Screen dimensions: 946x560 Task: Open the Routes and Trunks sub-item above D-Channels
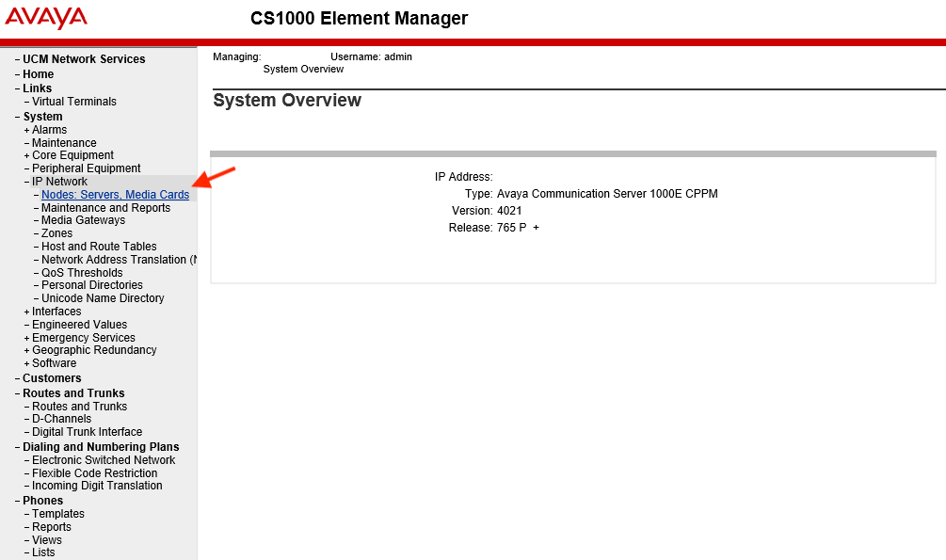coord(80,407)
